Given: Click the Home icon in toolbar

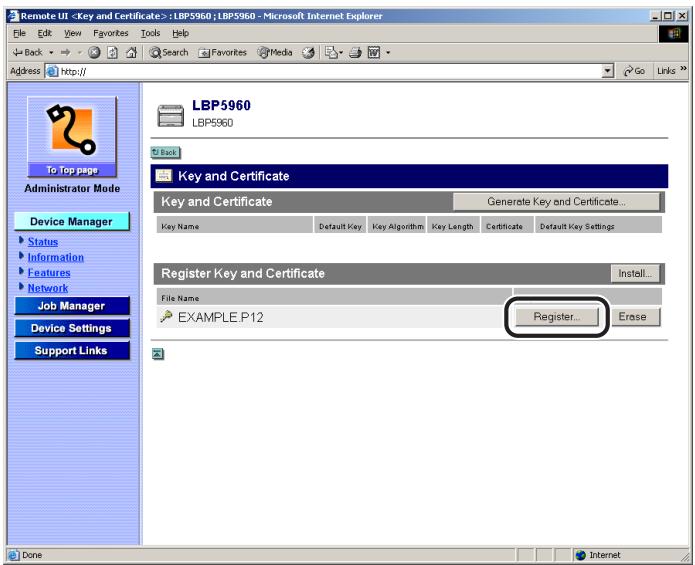Looking at the screenshot, I should click(131, 53).
